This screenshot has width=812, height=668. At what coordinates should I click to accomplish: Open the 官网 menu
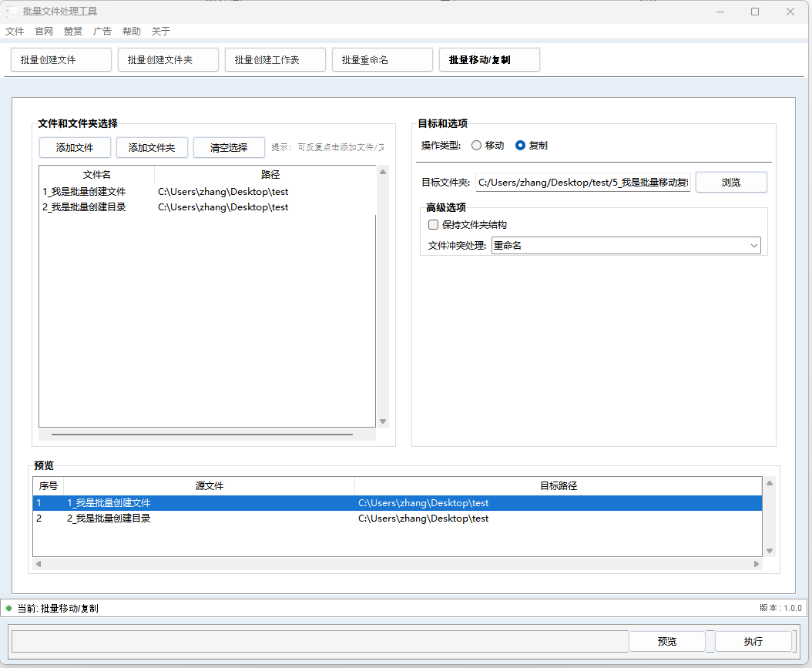click(43, 31)
